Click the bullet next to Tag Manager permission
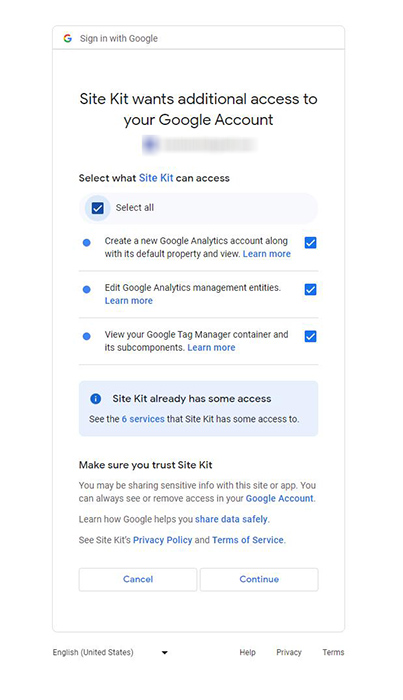Image resolution: width=403 pixels, height=700 pixels. point(87,336)
